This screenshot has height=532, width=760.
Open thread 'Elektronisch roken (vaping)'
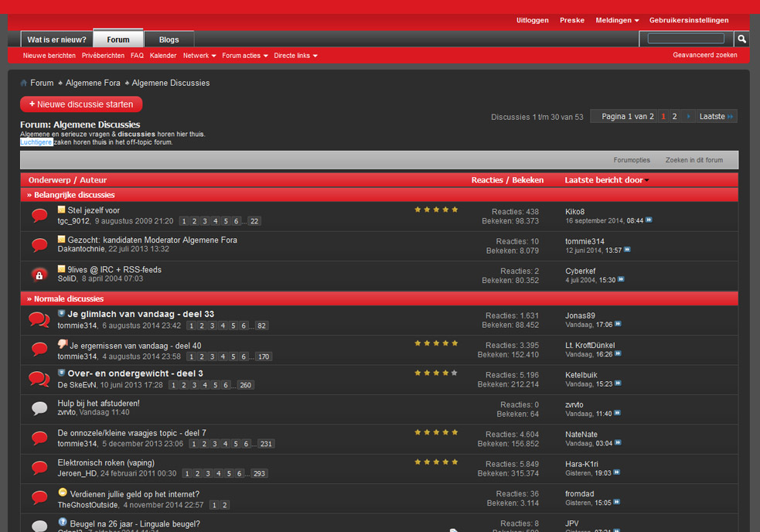[x=106, y=463]
